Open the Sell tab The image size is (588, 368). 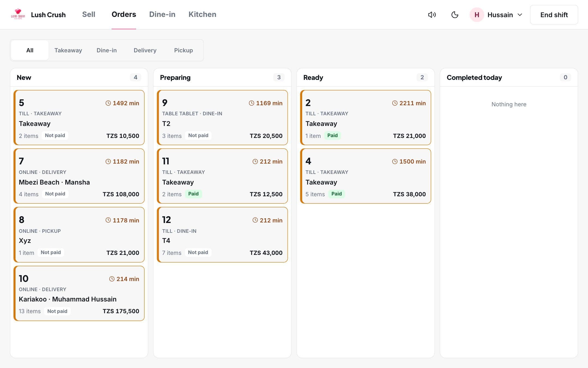tap(89, 14)
